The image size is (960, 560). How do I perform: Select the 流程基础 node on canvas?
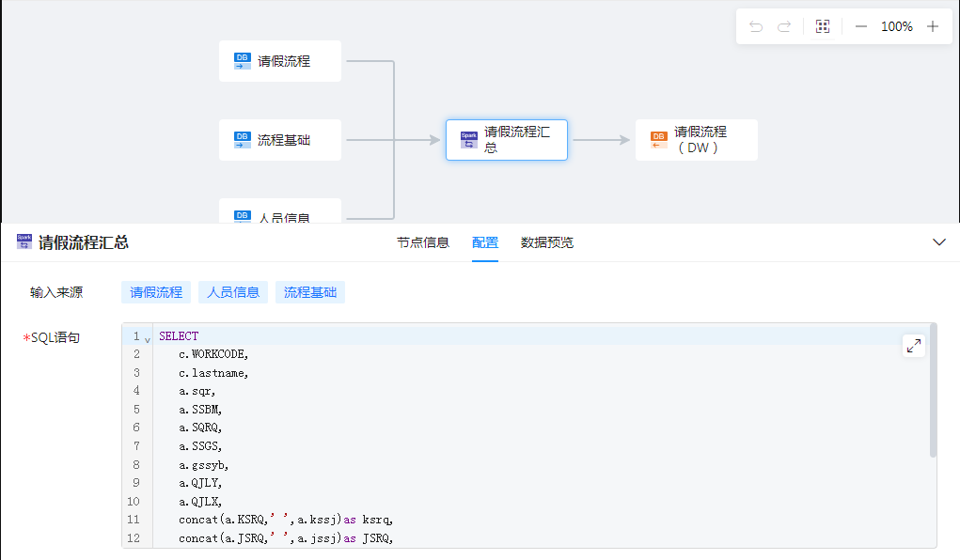(x=280, y=140)
